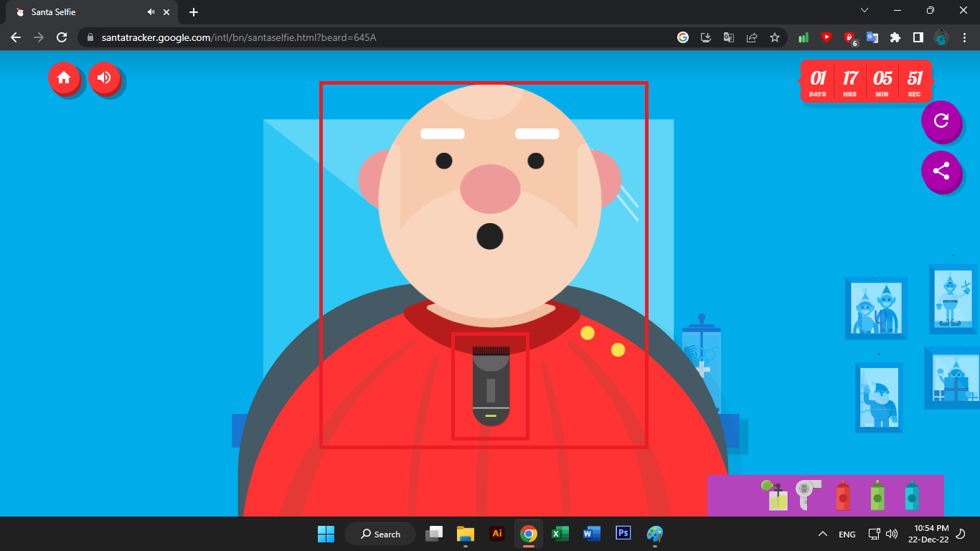
Task: Switch ENG input language
Action: pos(847,534)
